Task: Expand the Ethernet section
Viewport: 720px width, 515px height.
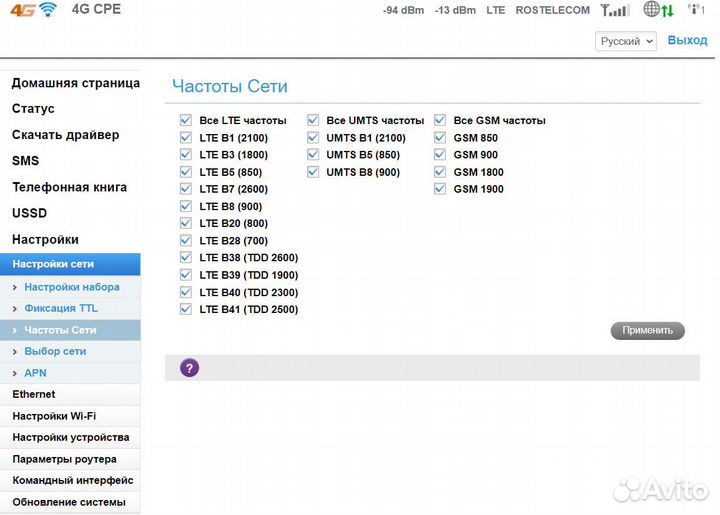Action: 70,394
